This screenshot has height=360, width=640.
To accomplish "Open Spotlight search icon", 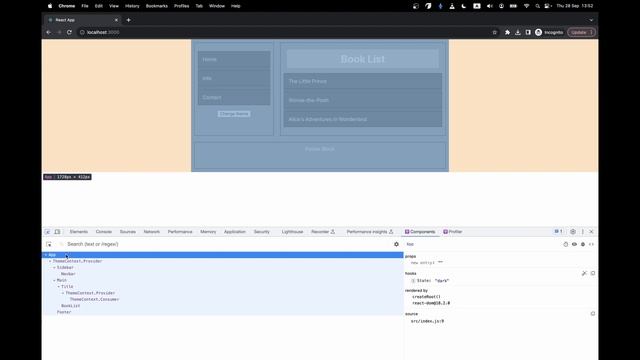I will [538, 6].
